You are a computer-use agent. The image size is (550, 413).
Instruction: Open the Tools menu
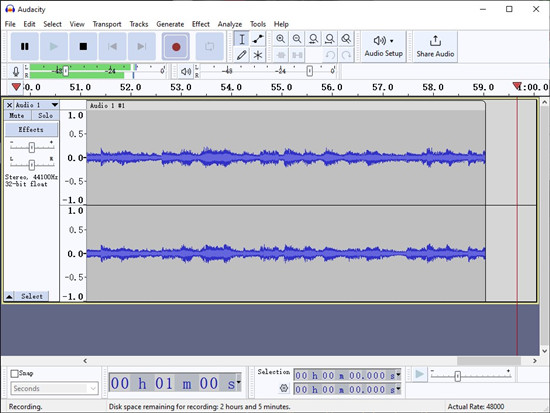point(258,24)
